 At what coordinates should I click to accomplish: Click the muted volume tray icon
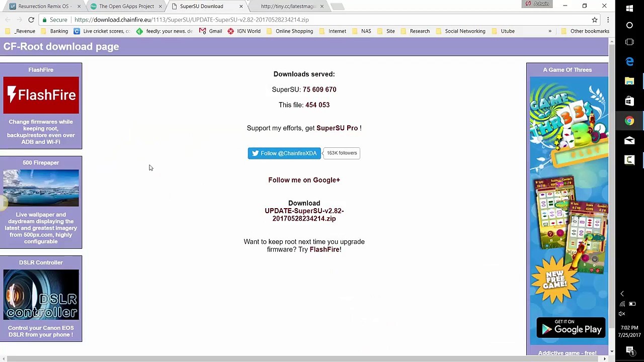point(622,314)
